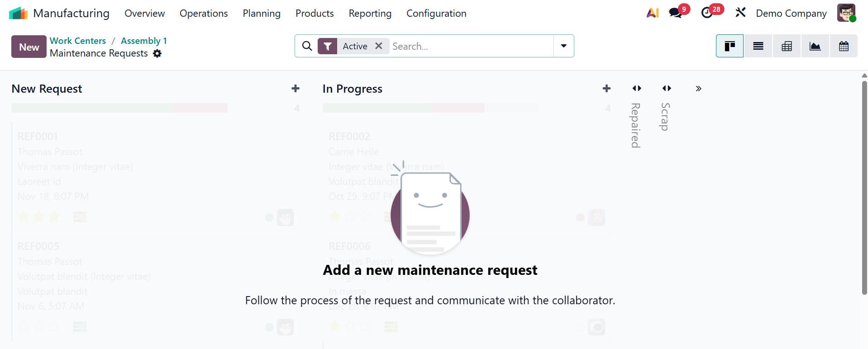Switch to the list view
868x349 pixels.
(758, 46)
